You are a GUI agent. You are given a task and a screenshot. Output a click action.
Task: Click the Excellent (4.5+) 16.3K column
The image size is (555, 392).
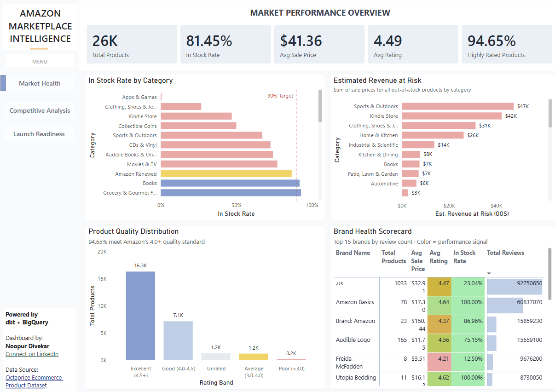[140, 316]
